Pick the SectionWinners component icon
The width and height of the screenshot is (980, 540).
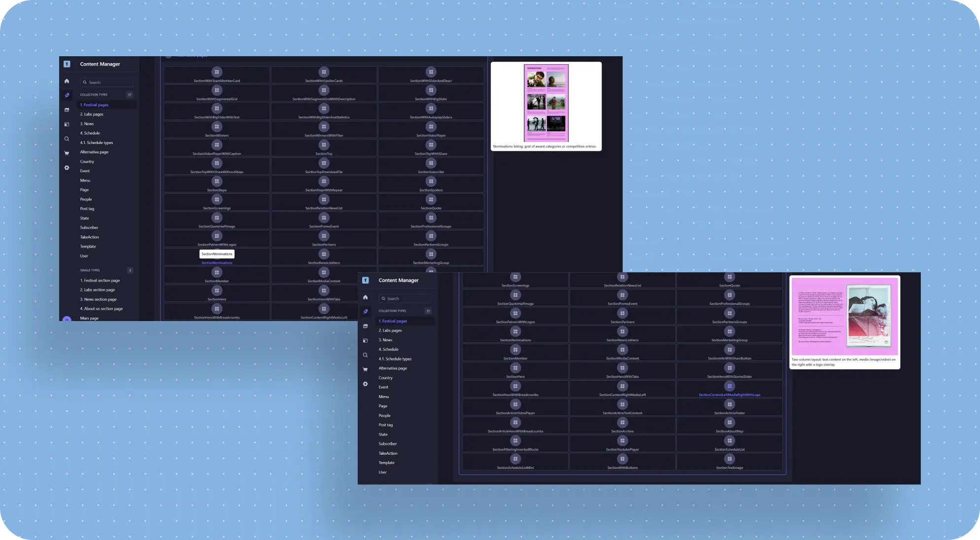coord(217,127)
